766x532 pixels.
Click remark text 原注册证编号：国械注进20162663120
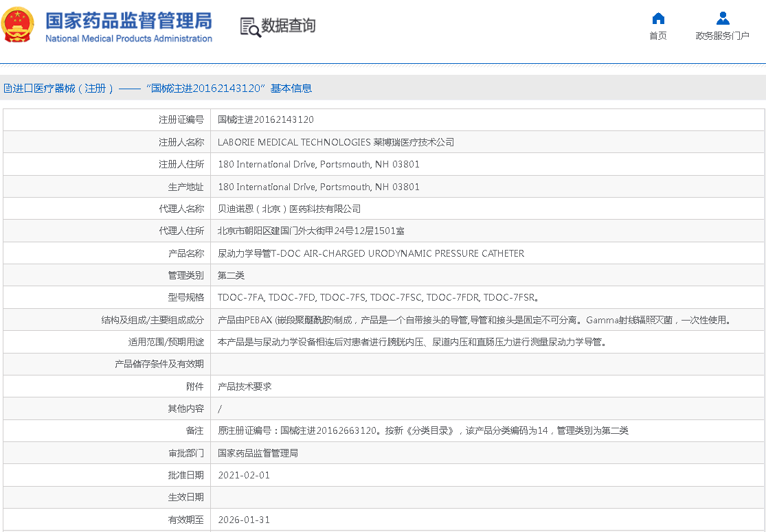coord(423,430)
